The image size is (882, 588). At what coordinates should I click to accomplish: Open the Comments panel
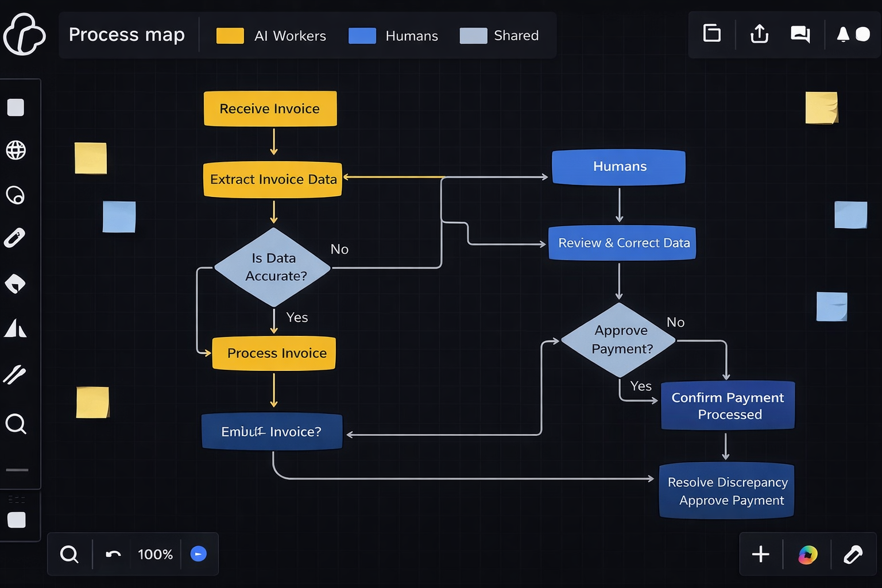[799, 34]
